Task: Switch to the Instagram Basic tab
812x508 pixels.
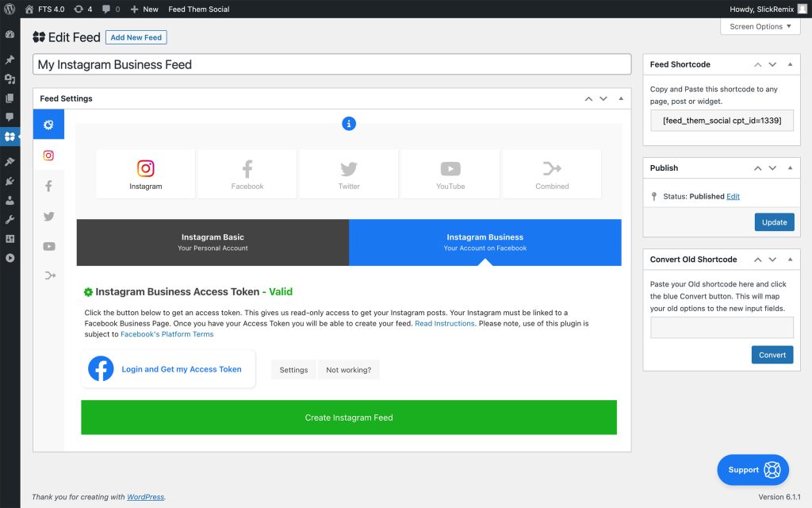Action: (x=213, y=242)
